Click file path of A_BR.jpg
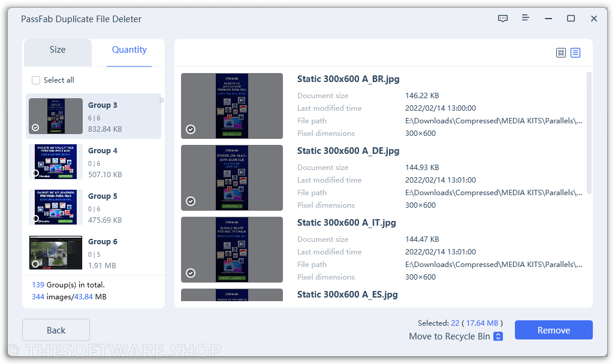This screenshot has height=364, width=615. coord(493,121)
